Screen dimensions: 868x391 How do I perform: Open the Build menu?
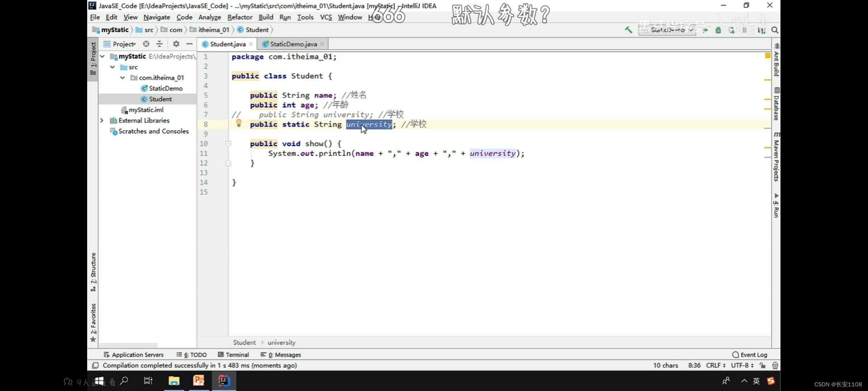coord(266,17)
